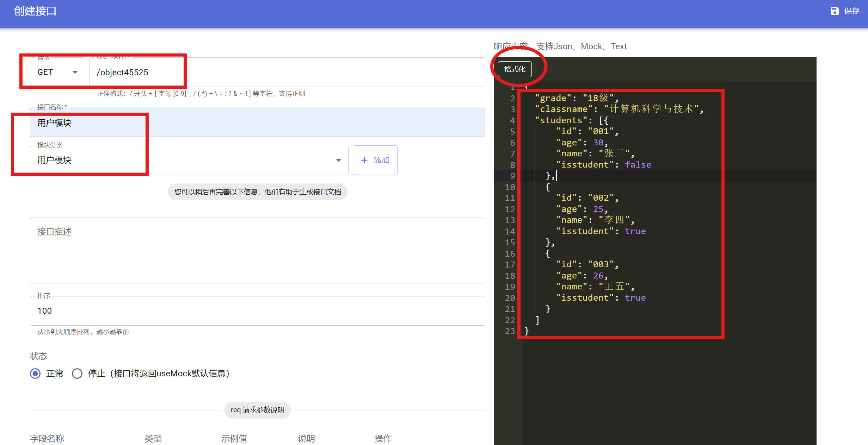Select the 正常 status radio button
868x445 pixels.
pyautogui.click(x=35, y=374)
